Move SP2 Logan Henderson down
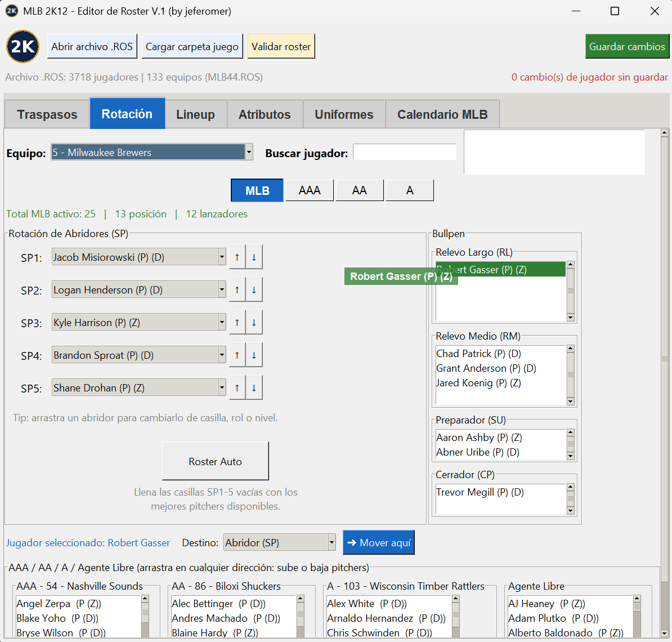The image size is (672, 642). 254,289
